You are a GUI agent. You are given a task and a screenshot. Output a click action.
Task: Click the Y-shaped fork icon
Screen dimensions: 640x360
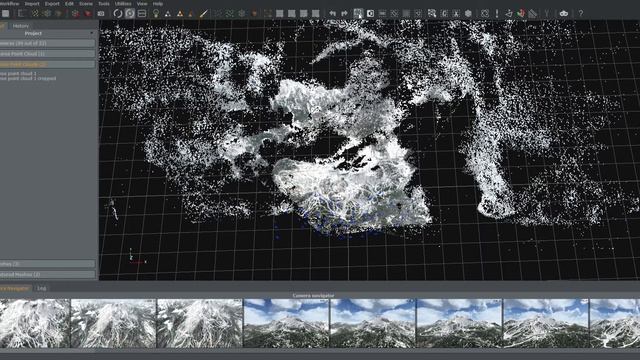click(x=546, y=13)
